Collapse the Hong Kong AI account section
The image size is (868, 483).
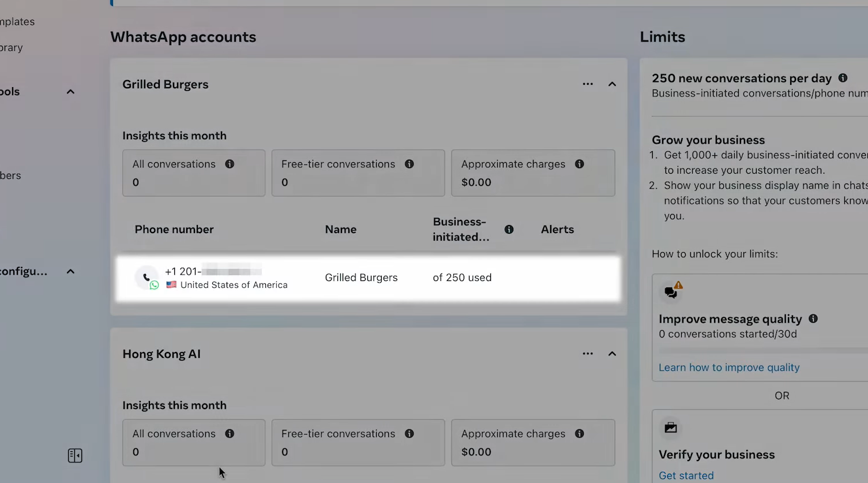(x=612, y=354)
